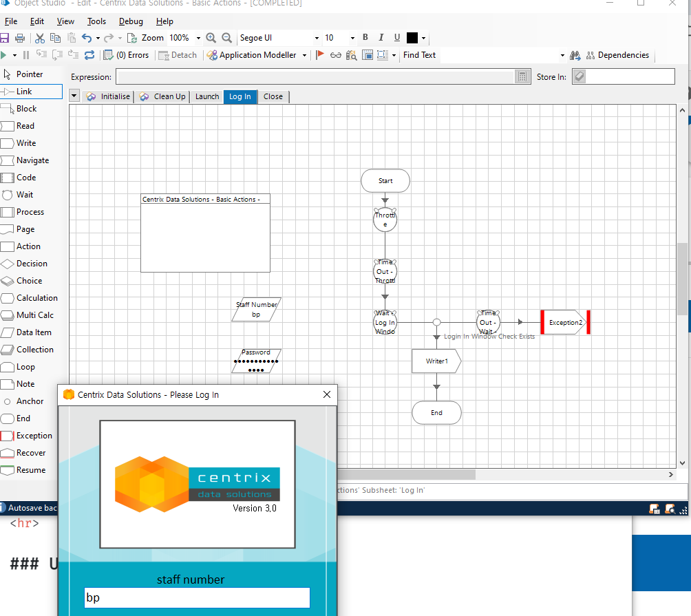Open the Undo history dropdown arrow
This screenshot has width=691, height=616.
[x=98, y=39]
